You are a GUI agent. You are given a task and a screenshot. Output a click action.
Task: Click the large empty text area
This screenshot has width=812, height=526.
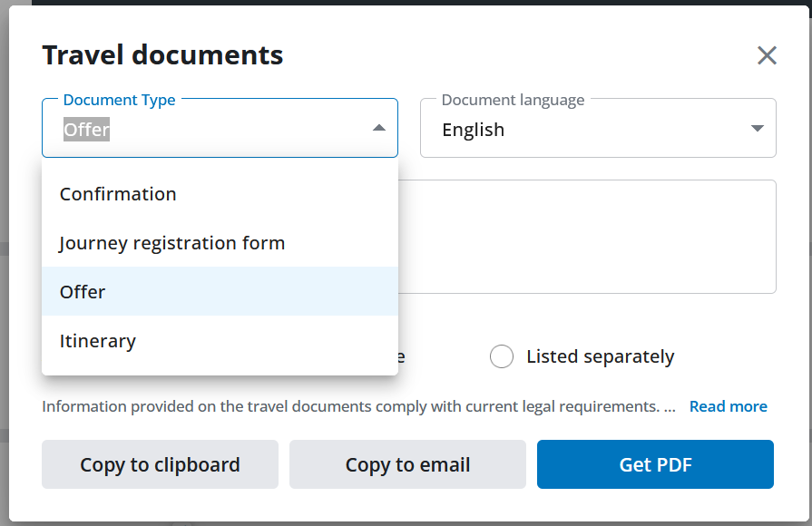(x=588, y=236)
